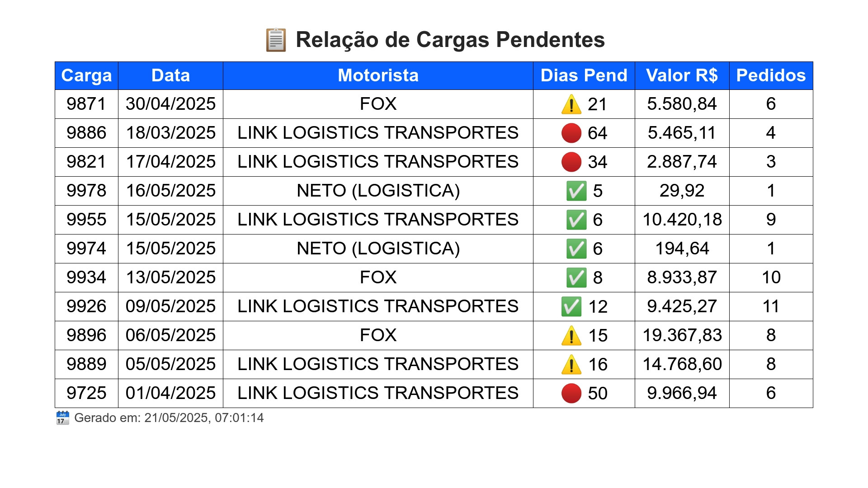Click the clipboard icon beside the title
The height and width of the screenshot is (488, 868).
coord(275,40)
